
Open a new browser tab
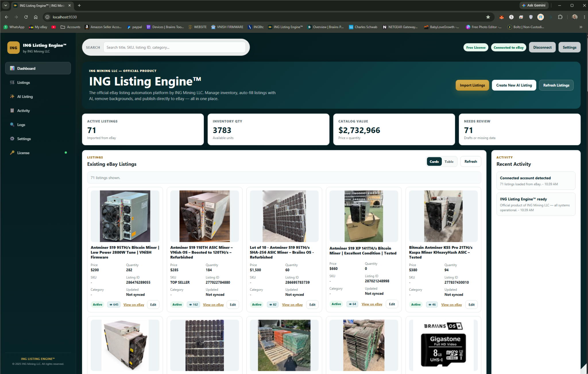[79, 5]
